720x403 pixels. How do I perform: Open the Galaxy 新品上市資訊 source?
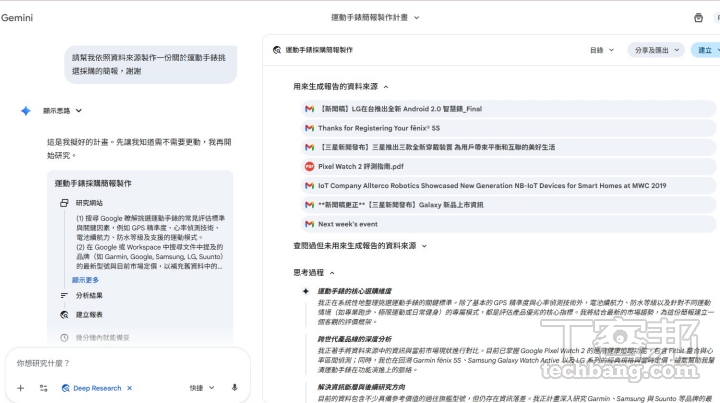[x=508, y=205]
